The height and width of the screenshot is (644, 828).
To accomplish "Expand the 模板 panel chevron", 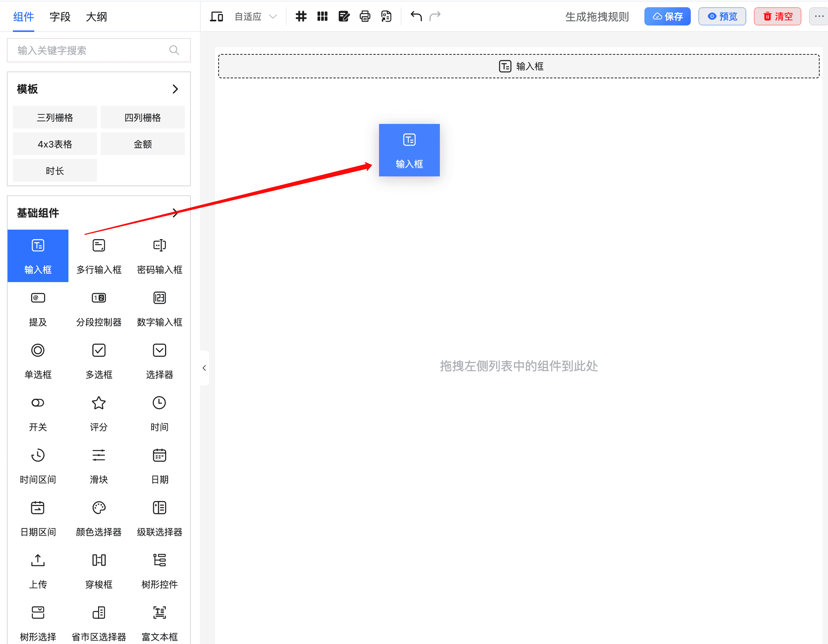I will (x=175, y=89).
